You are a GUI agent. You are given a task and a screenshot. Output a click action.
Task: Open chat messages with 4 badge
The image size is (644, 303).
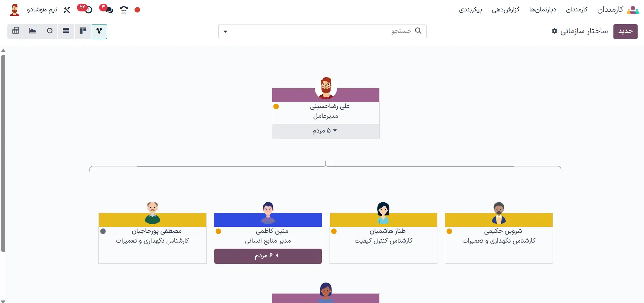pos(107,9)
